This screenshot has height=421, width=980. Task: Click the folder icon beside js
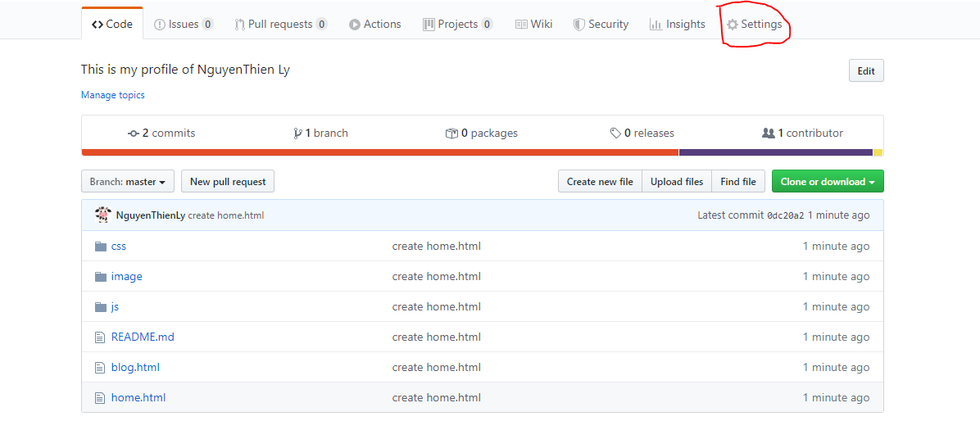(x=101, y=306)
